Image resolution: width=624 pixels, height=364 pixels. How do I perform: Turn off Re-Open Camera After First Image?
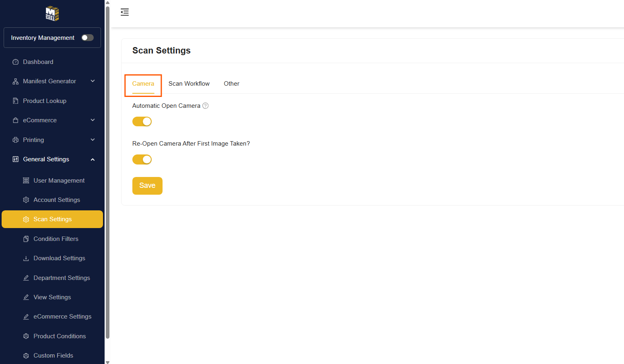142,160
